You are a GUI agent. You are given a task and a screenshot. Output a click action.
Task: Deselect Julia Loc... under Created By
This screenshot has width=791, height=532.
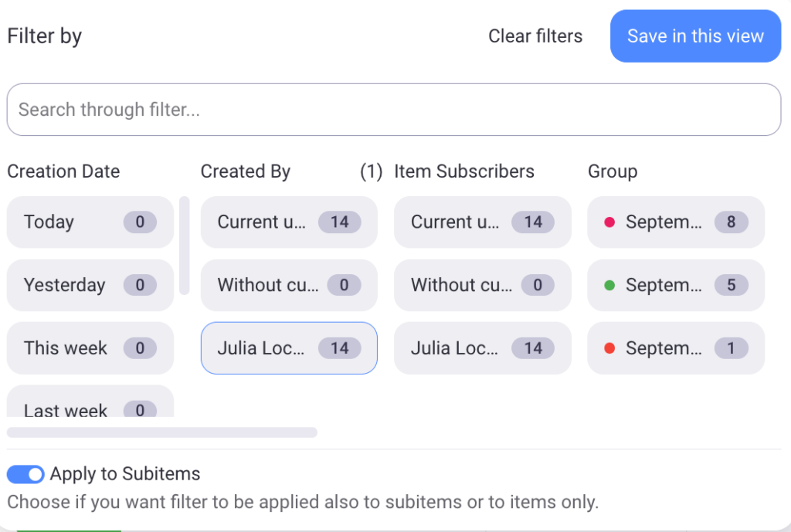point(288,348)
